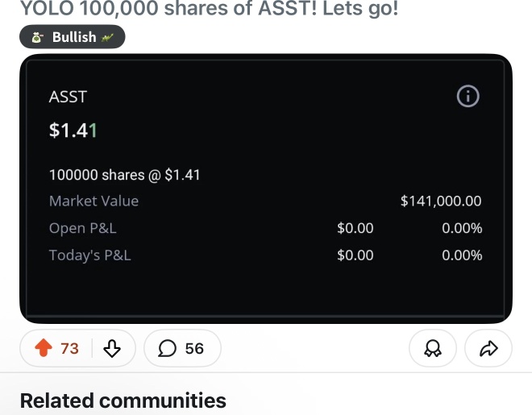Screen dimensions: 532x415
Task: Click the "100000 shares @ $1.41" line
Action: pos(124,175)
